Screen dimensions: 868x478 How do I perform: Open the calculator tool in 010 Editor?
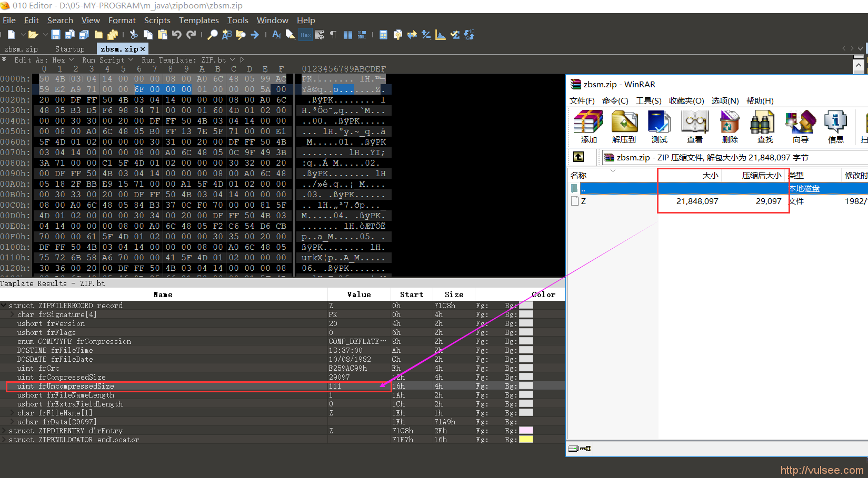click(x=383, y=35)
